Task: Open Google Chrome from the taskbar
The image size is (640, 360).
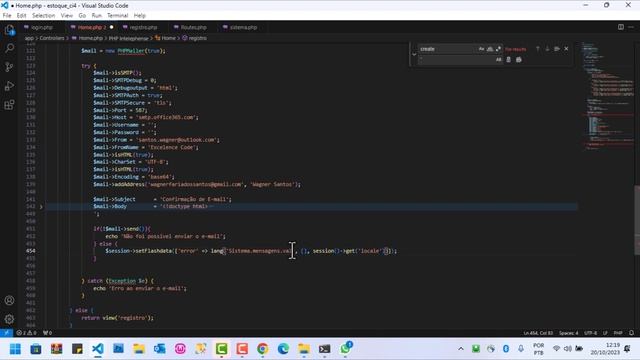Action: pyautogui.click(x=262, y=349)
